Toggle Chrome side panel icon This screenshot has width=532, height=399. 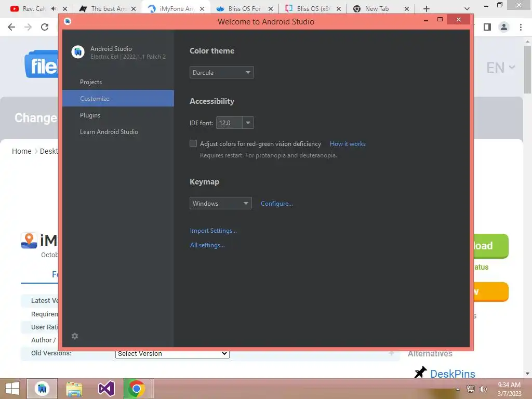pos(487,27)
